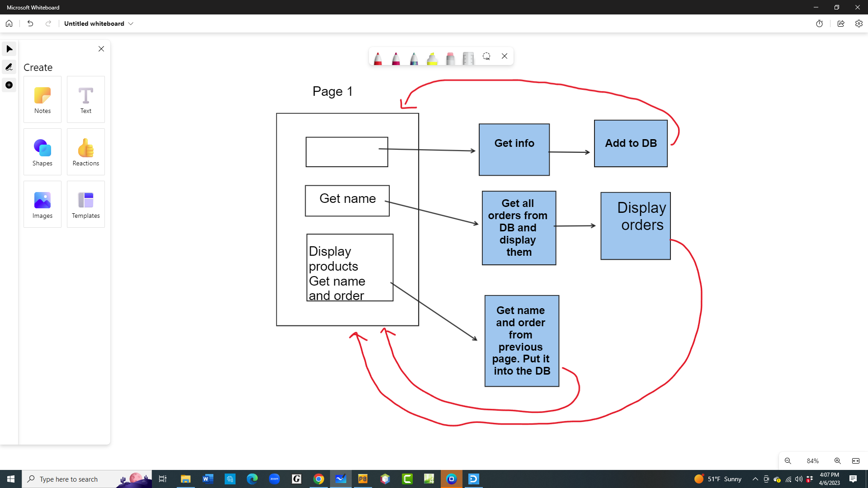The height and width of the screenshot is (488, 868).
Task: Select the red pen in pen toolbar
Action: [378, 58]
